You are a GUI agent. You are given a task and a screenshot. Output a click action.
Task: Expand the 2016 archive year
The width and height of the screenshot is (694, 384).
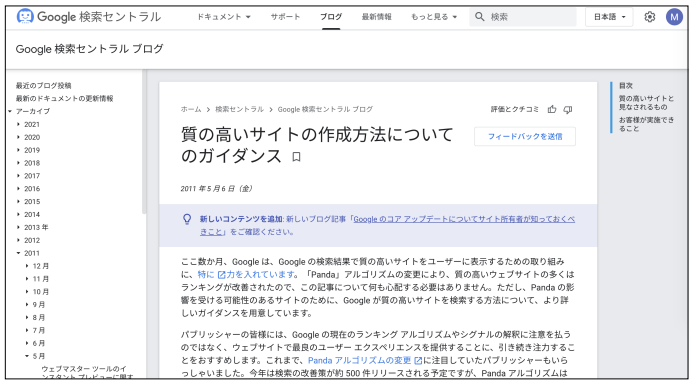[x=18, y=188]
